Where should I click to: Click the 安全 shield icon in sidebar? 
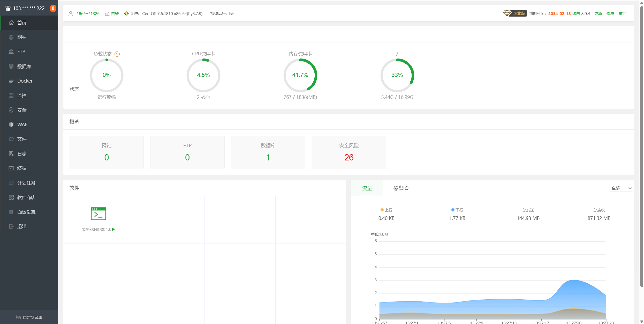11,110
